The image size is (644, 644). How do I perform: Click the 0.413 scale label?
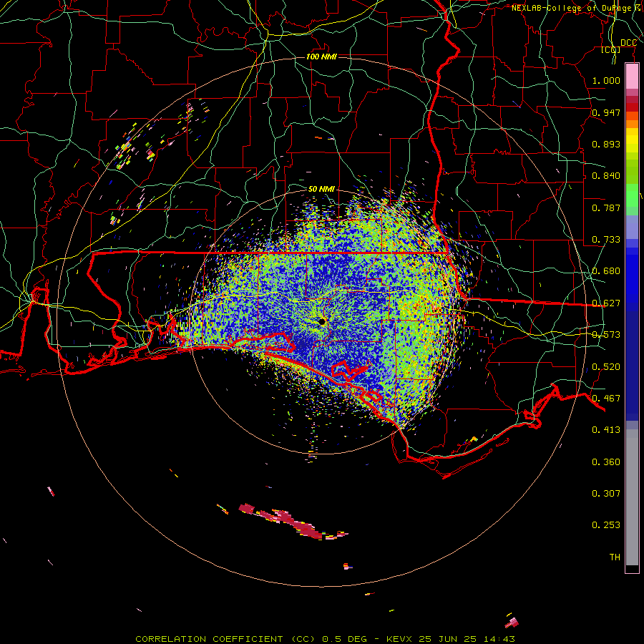tap(606, 430)
